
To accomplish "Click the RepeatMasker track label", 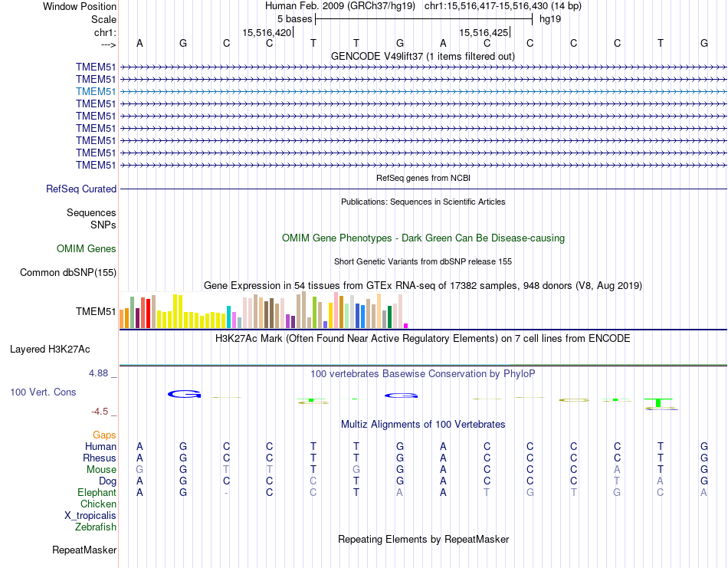I will (84, 550).
